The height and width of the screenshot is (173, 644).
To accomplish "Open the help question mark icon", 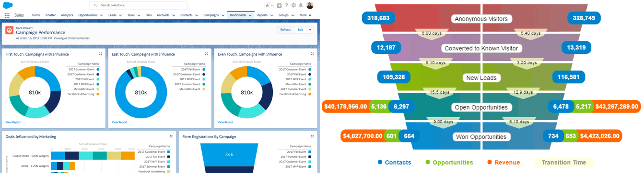I will coord(287,5).
